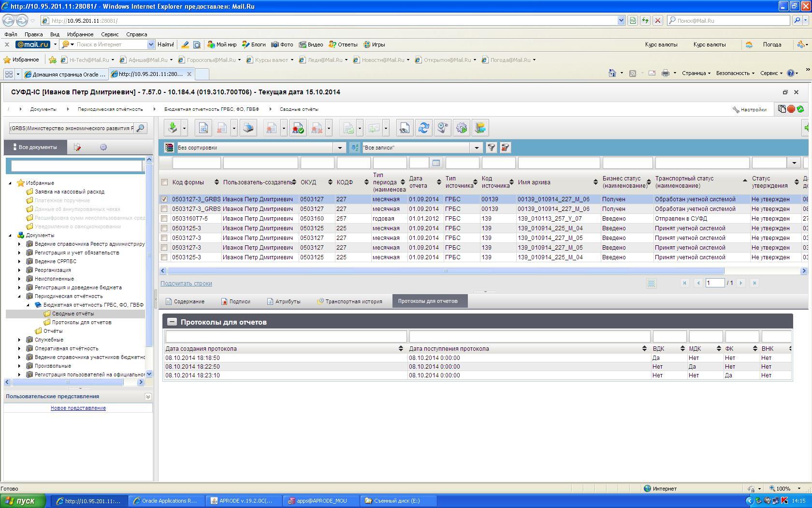The width and height of the screenshot is (812, 508).
Task: Toggle the select-all checkbox in table header
Action: pyautogui.click(x=164, y=182)
